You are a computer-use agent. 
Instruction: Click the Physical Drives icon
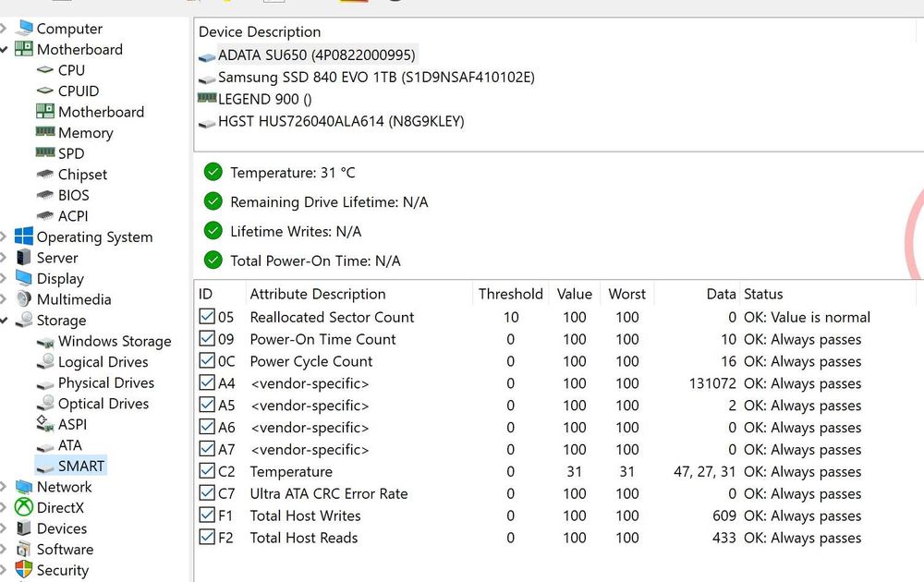pos(45,384)
